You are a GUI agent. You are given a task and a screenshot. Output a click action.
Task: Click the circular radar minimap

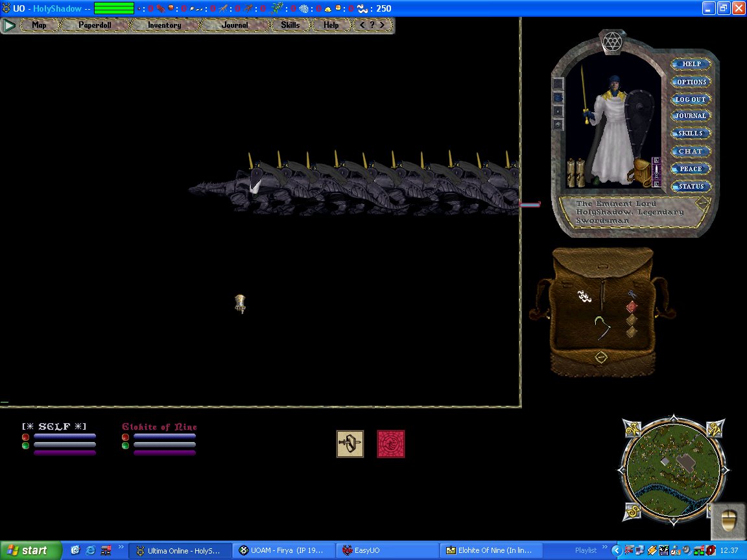[673, 470]
